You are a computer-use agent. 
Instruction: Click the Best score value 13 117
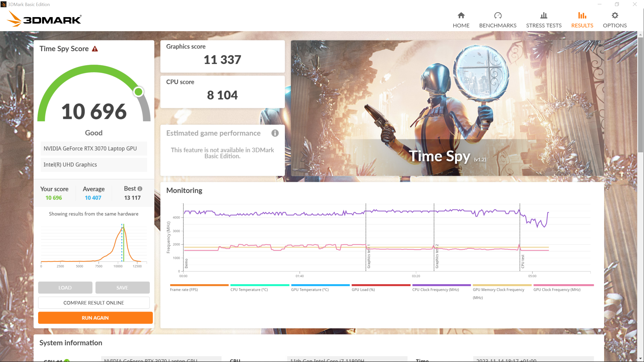coord(132,198)
